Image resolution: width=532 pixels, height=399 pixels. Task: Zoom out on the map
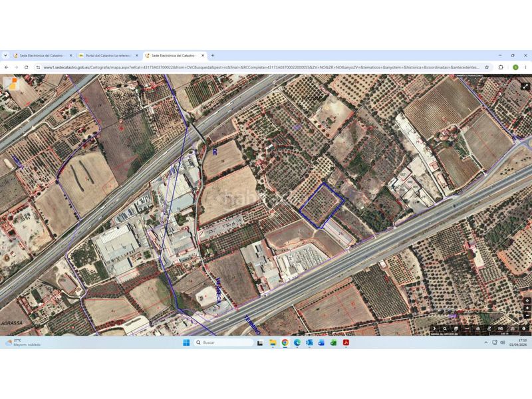527,315
